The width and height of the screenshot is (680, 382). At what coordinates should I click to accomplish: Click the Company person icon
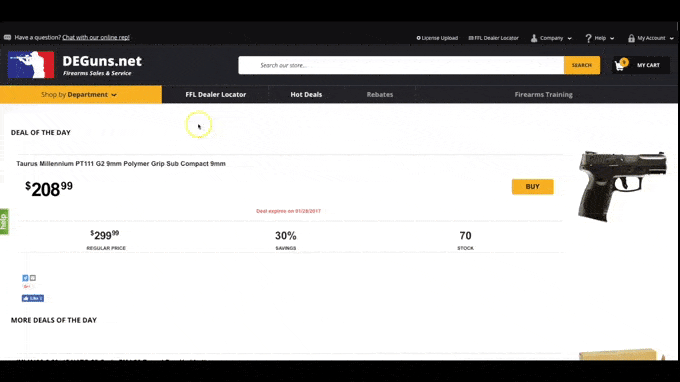pyautogui.click(x=534, y=38)
